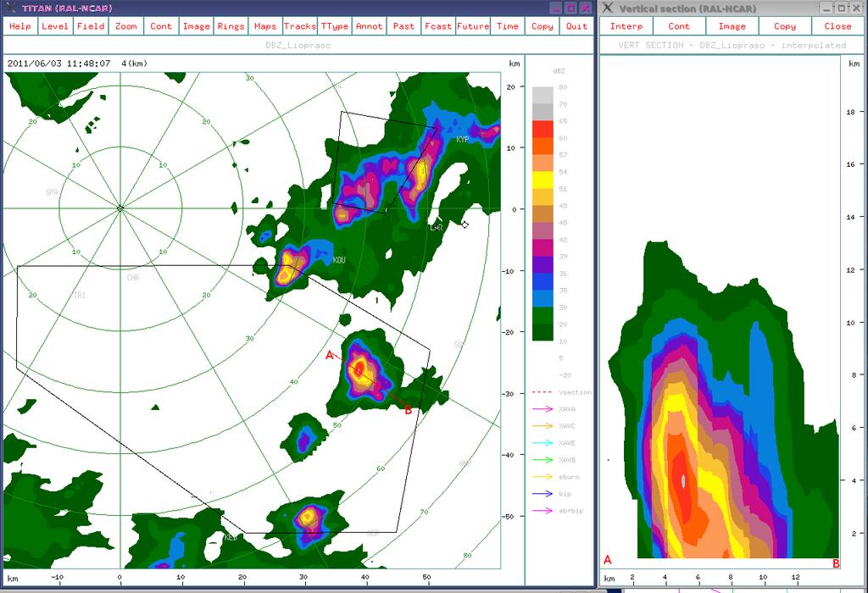Click the red 60–65 dBZ legend swatch

point(542,130)
